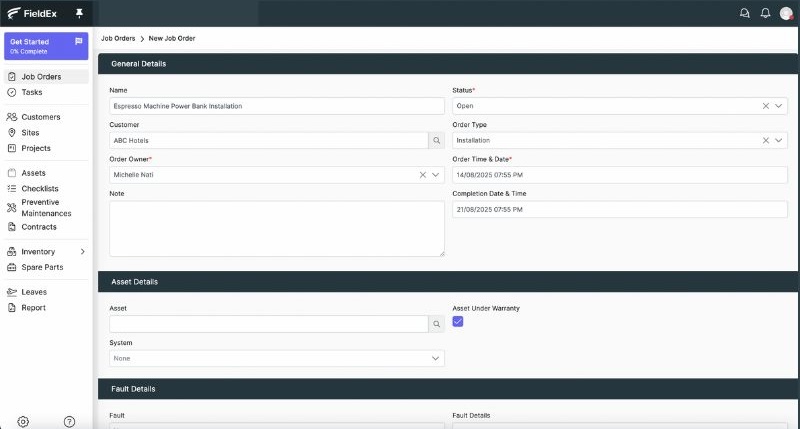Open the notifications bell
Image resolution: width=800 pixels, height=429 pixels.
tap(765, 13)
